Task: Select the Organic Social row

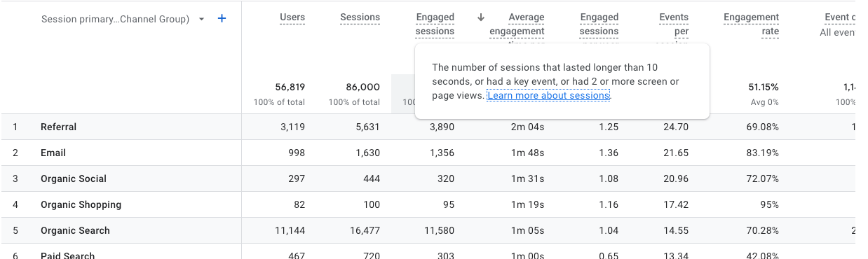Action: click(x=428, y=178)
